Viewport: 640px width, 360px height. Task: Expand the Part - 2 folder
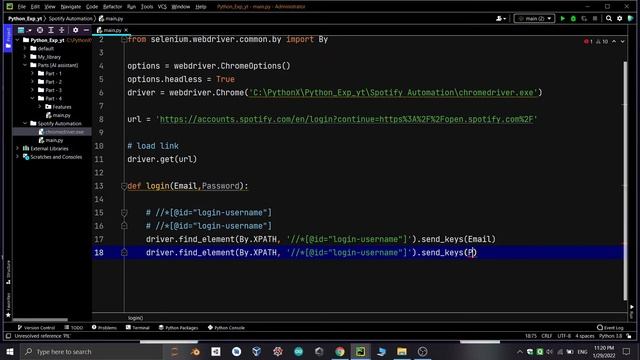pos(33,82)
